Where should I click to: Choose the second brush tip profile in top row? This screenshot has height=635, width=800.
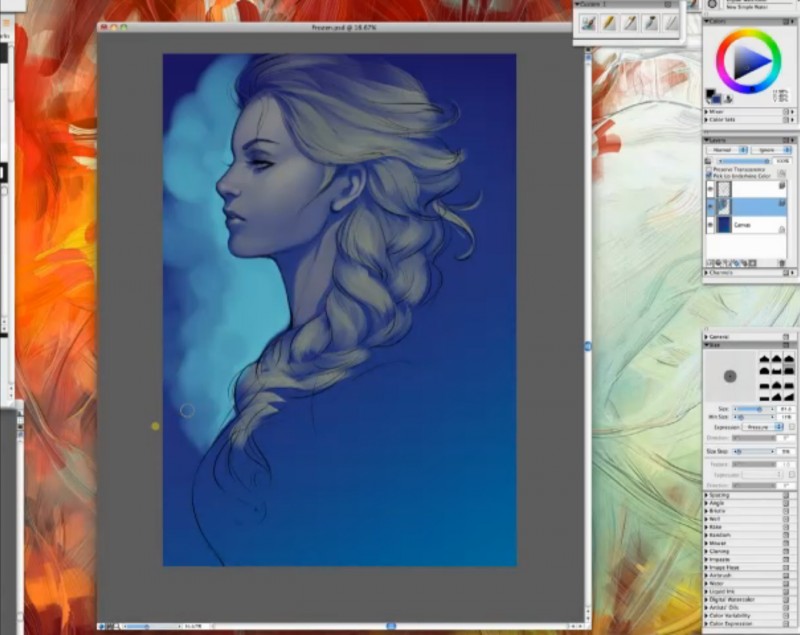pos(777,359)
